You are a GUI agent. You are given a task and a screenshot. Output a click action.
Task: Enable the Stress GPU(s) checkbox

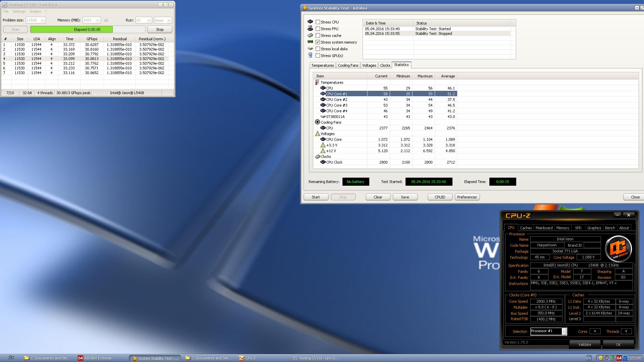pyautogui.click(x=318, y=56)
